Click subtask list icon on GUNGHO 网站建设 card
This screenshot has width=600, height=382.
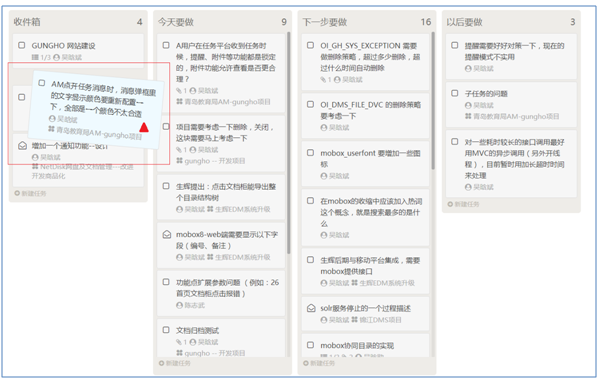[x=35, y=57]
